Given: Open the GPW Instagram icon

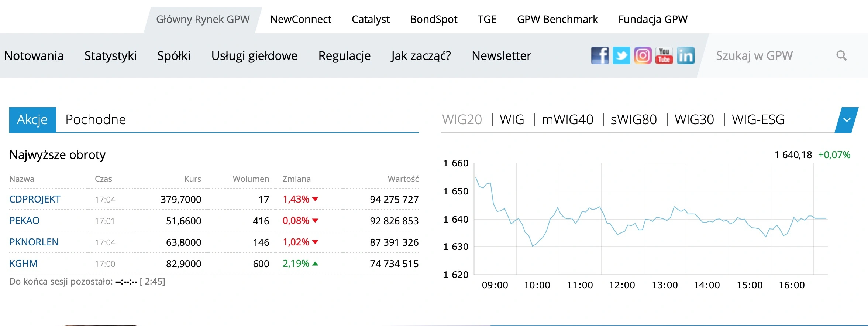Looking at the screenshot, I should (643, 56).
